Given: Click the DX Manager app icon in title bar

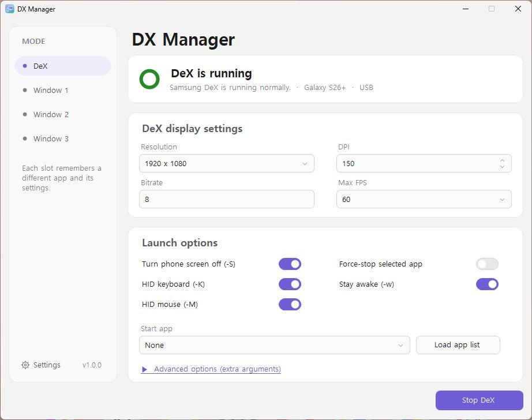Looking at the screenshot, I should [x=9, y=9].
